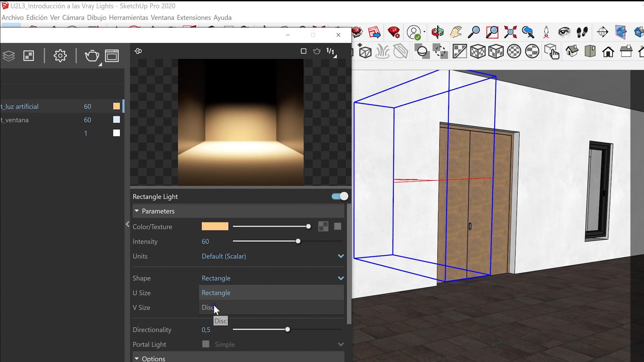The height and width of the screenshot is (362, 644).
Task: Click the Intensity value field
Action: (x=205, y=241)
